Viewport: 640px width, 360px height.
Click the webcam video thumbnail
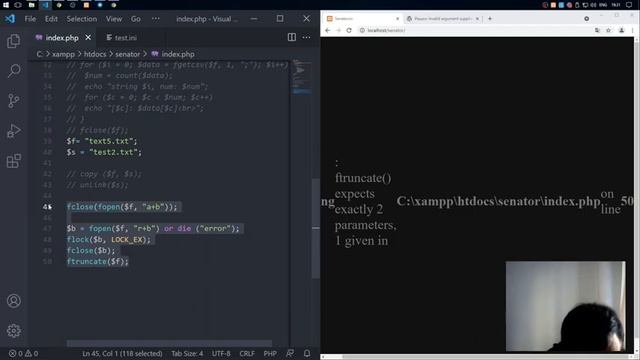click(565, 306)
